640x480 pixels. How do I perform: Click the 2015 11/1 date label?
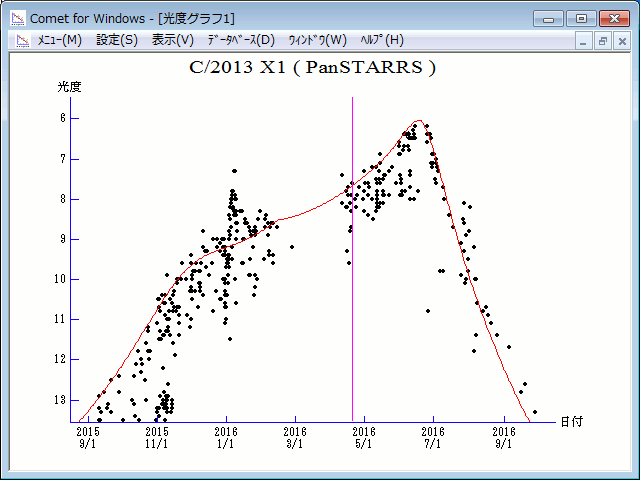point(157,438)
